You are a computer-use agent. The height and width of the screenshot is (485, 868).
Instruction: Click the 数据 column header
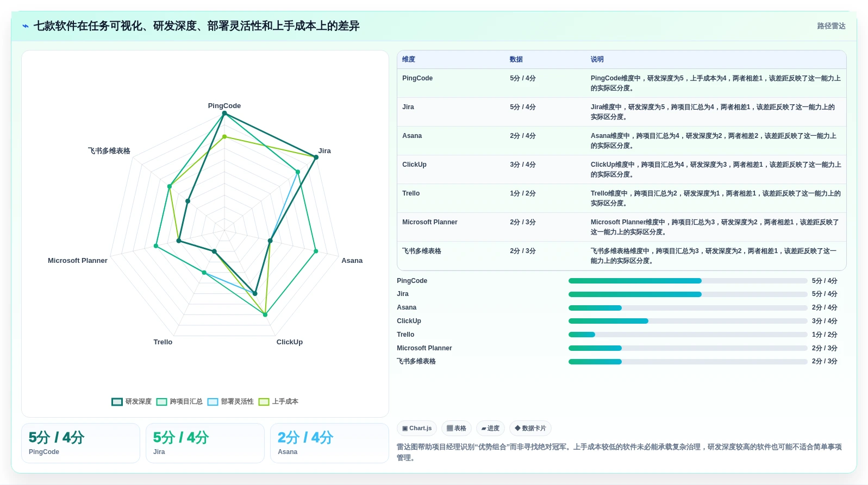516,60
